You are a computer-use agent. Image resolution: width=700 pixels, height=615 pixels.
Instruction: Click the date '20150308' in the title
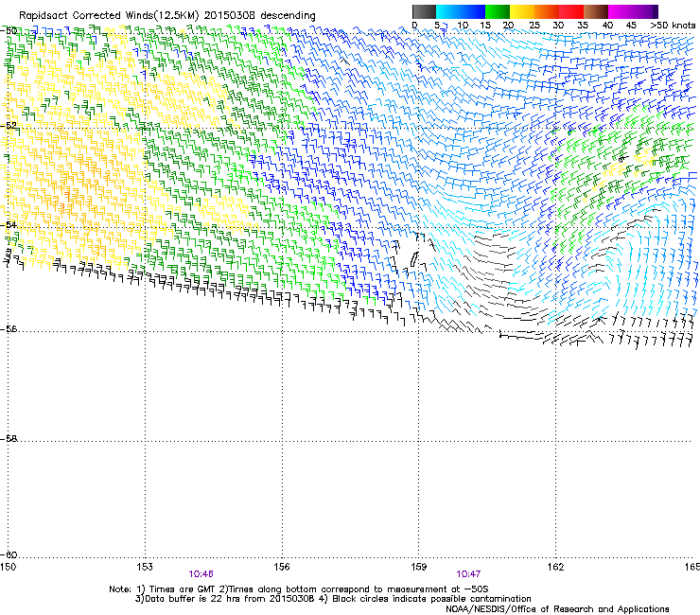(230, 16)
